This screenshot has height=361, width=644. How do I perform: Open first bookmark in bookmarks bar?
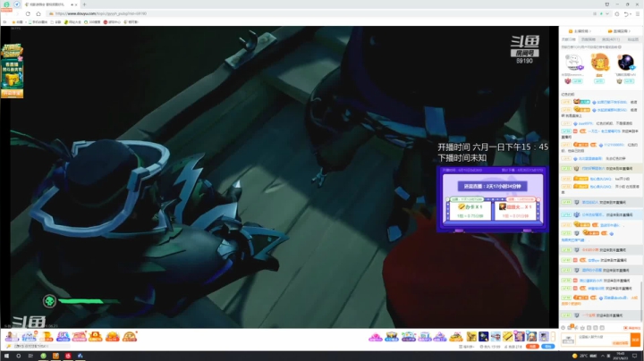(17, 22)
